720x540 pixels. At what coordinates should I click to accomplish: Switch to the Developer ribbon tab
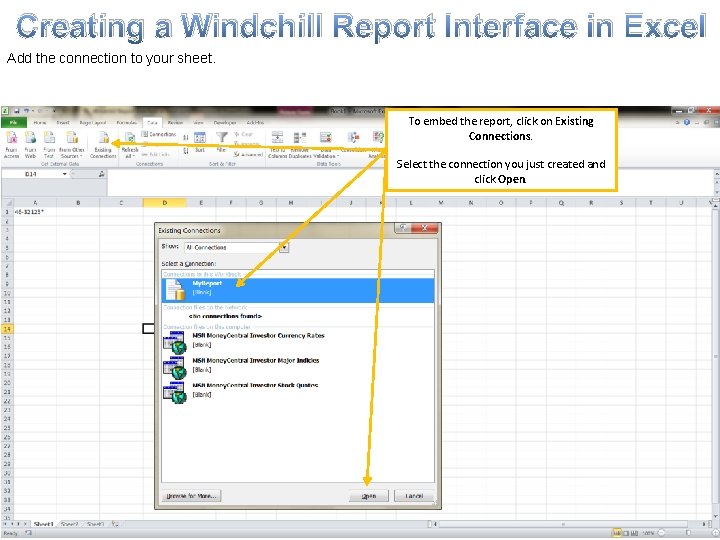(225, 123)
